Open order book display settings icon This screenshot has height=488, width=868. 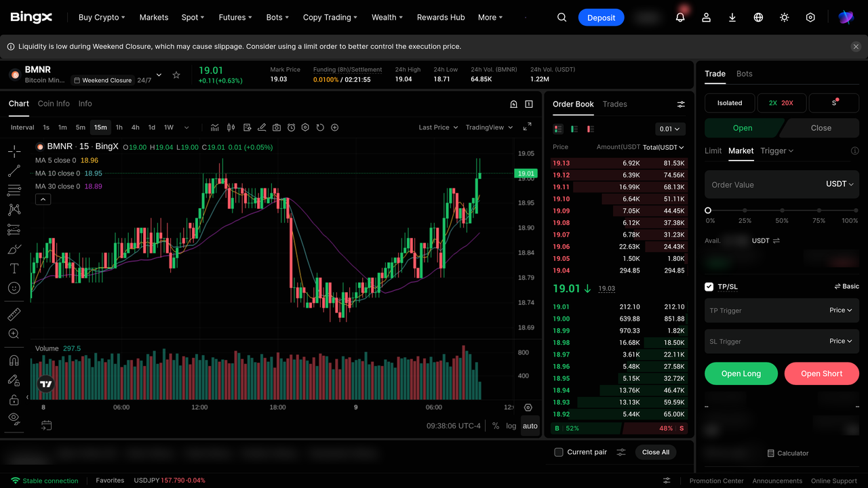681,104
